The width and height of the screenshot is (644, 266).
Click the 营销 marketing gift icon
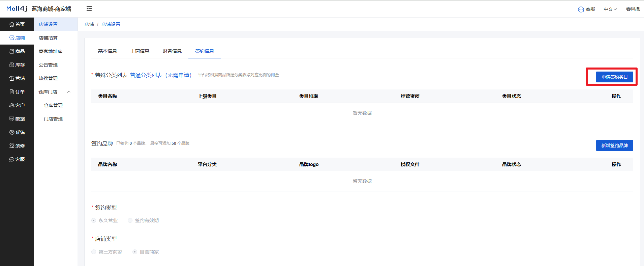point(12,78)
